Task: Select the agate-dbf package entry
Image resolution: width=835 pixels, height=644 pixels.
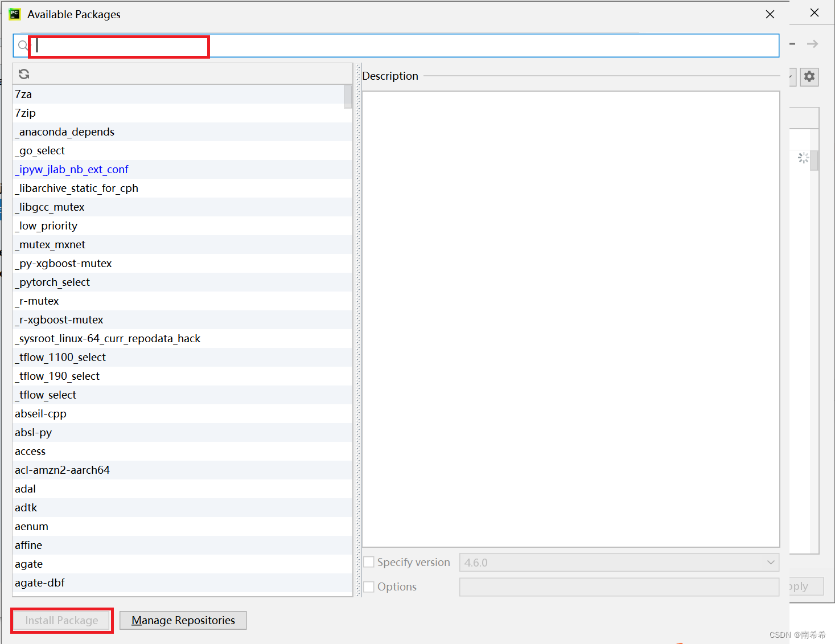Action: 39,583
